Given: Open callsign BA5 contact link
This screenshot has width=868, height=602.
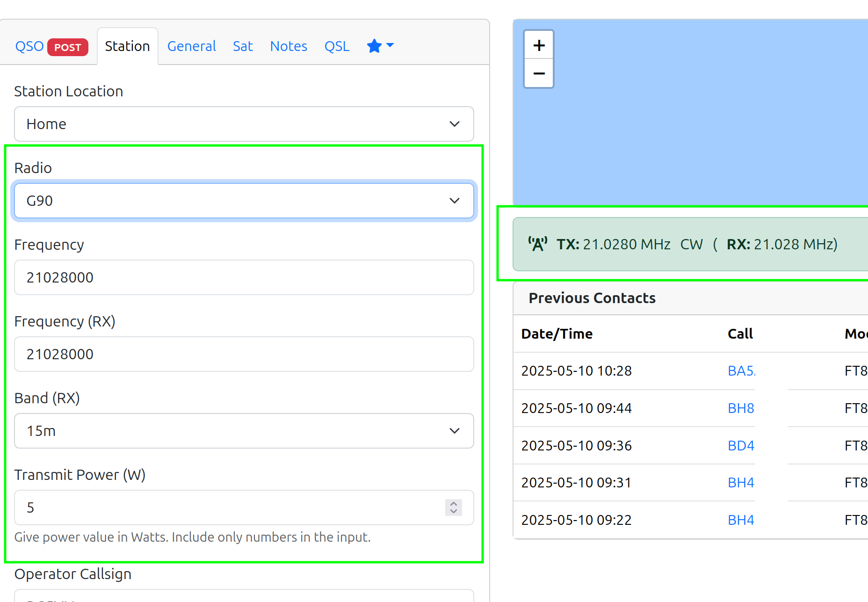Looking at the screenshot, I should pyautogui.click(x=741, y=371).
